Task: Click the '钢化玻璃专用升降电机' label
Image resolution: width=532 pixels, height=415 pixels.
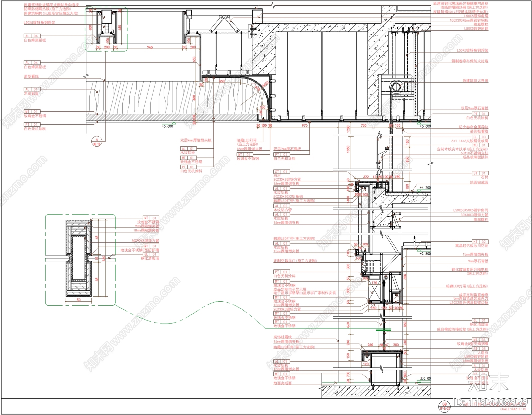Action: click(x=470, y=270)
